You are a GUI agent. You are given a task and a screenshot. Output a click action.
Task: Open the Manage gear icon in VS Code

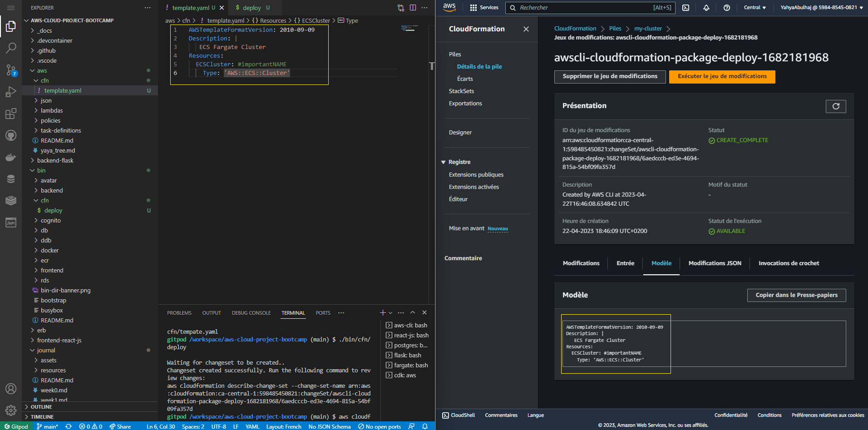point(11,410)
